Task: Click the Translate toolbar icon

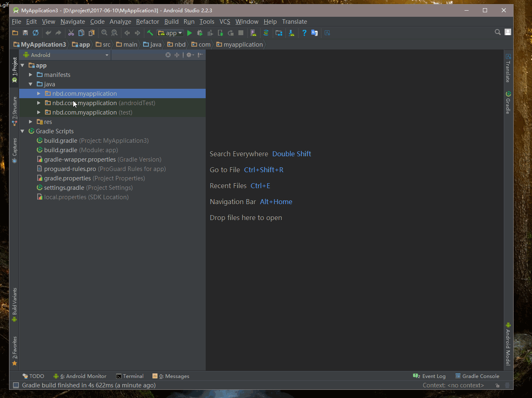Action: point(314,33)
